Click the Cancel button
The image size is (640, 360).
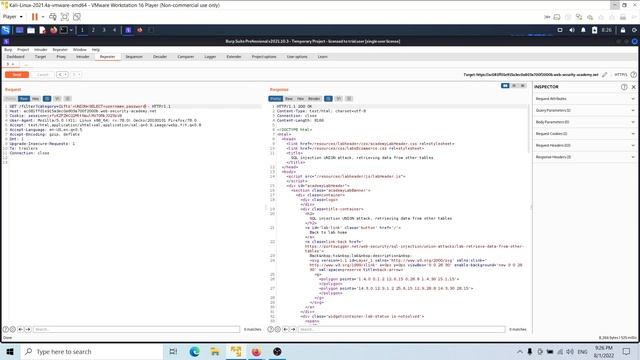(42, 75)
